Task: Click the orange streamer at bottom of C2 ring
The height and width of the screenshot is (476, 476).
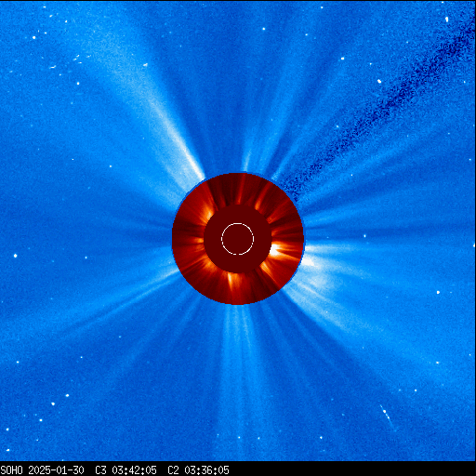Action: click(x=233, y=280)
